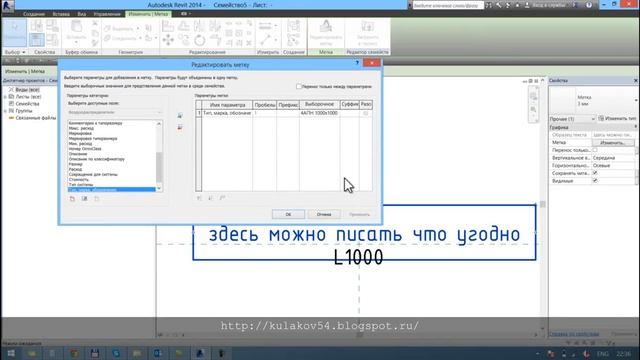Toggle Сохранять чита... checkbox in Properties
The image size is (640, 360).
[595, 173]
